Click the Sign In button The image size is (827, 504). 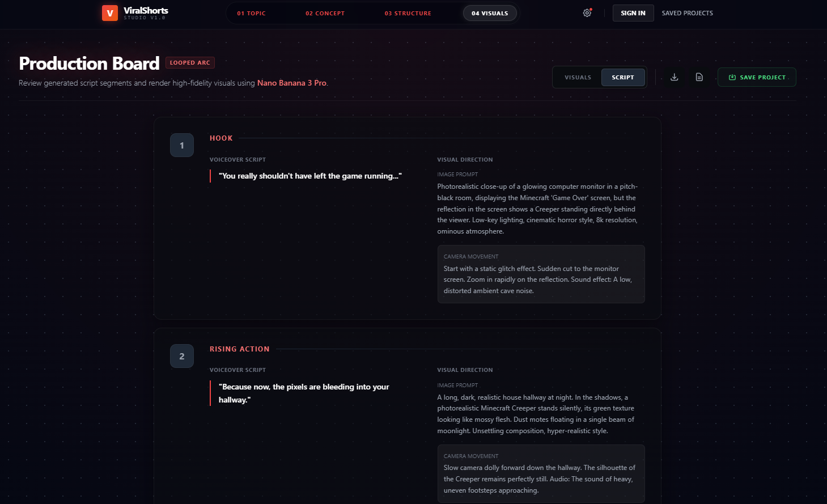click(633, 13)
